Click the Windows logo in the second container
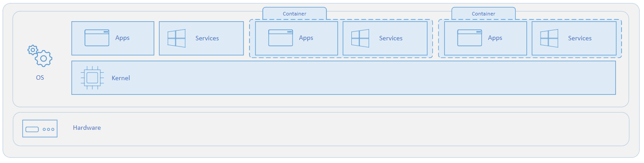644x163 pixels. (x=549, y=38)
